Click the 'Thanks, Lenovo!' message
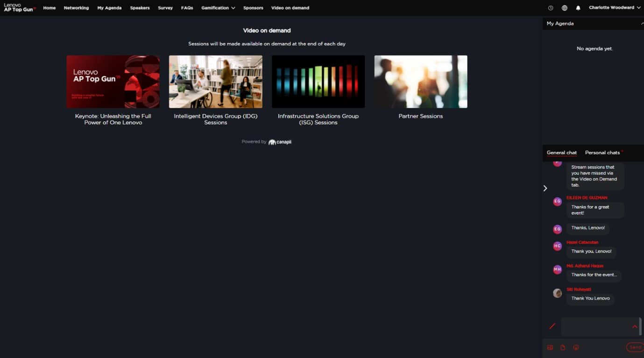Image resolution: width=644 pixels, height=358 pixels. pyautogui.click(x=588, y=228)
